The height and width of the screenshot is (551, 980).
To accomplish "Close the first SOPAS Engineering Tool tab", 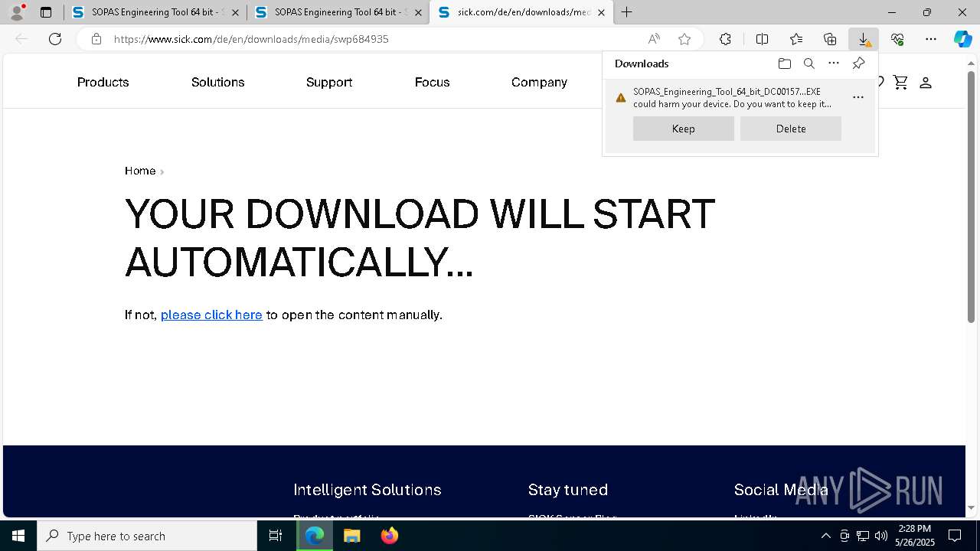I will click(x=235, y=12).
